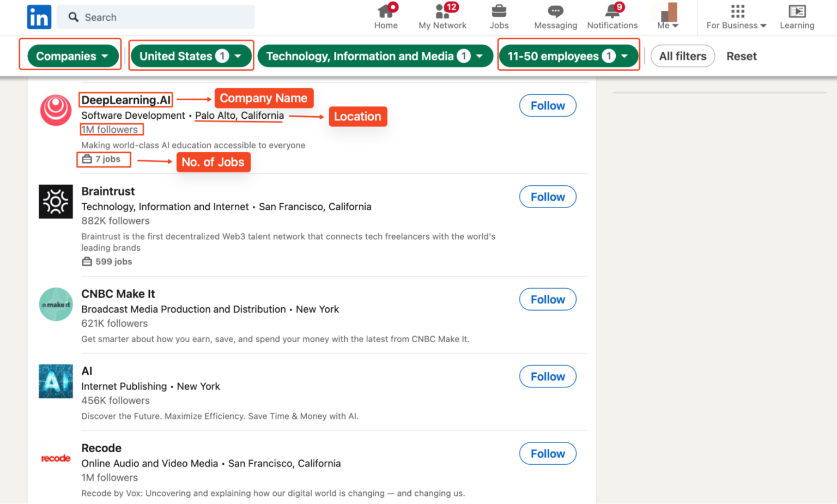Click 'Broadcast Media Production and Distribution' text
837x504 pixels.
click(184, 309)
